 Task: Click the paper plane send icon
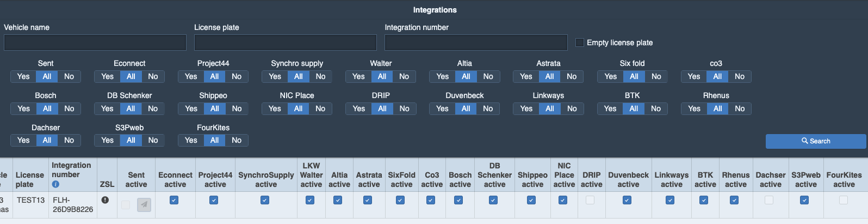(144, 205)
